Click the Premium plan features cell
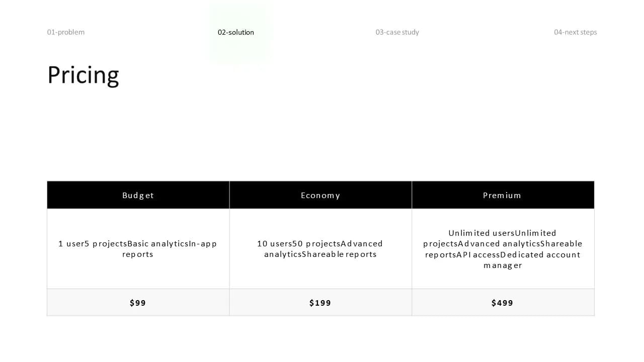644x362 pixels. point(503,249)
